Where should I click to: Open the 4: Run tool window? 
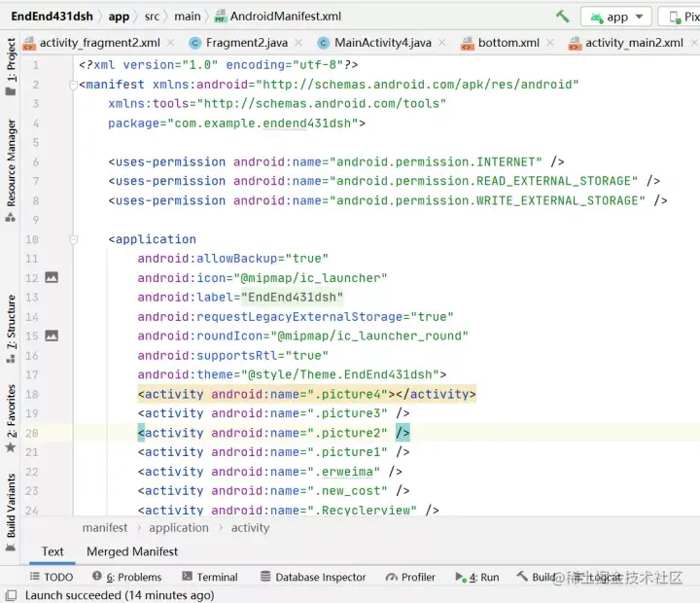pos(476,577)
